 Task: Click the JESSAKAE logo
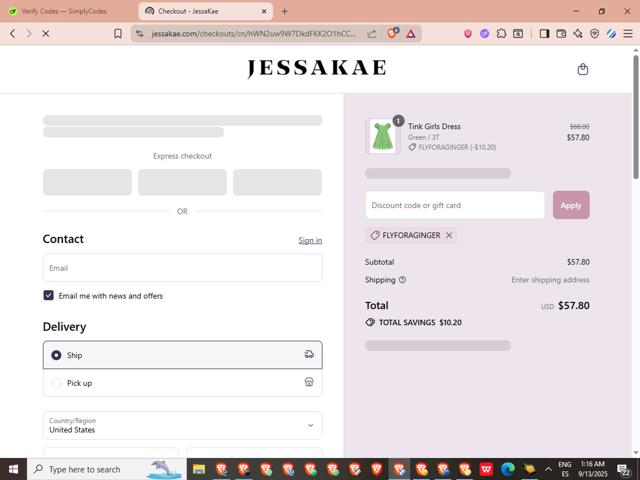tap(317, 68)
